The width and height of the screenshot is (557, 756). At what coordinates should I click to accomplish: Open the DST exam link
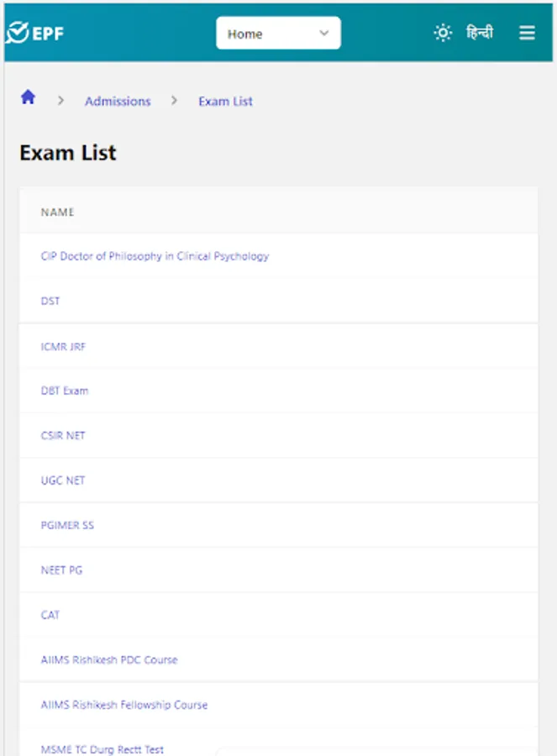point(50,301)
